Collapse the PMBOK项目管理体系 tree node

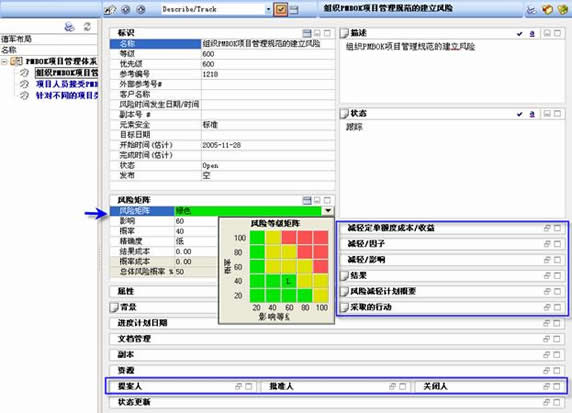click(x=4, y=61)
